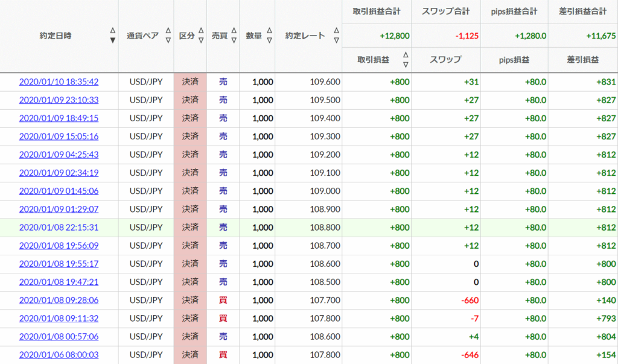Sort by 取引損益 column sort arrows
Screen dimensions: 618x364
406,60
